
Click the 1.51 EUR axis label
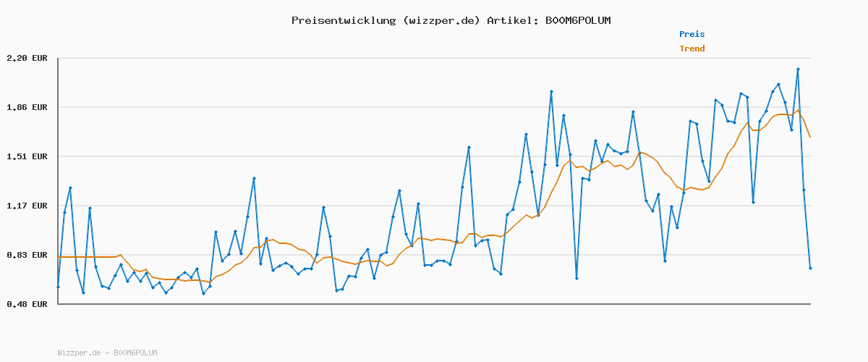click(x=26, y=156)
